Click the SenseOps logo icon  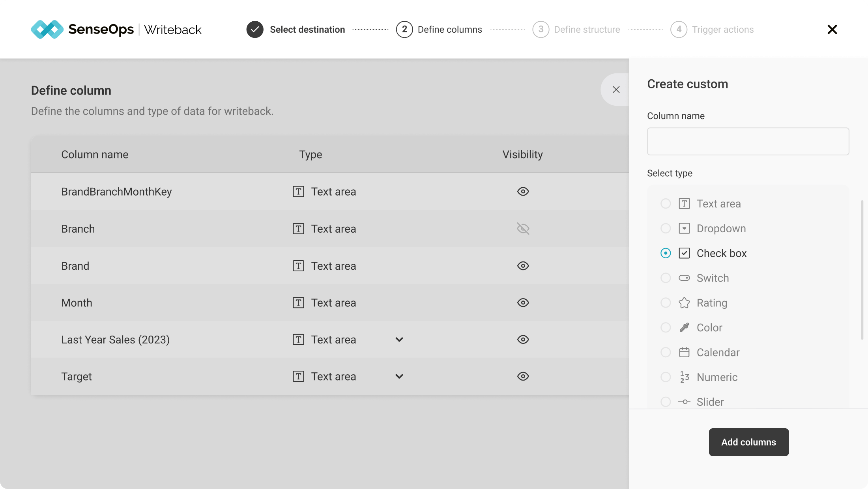pyautogui.click(x=47, y=29)
